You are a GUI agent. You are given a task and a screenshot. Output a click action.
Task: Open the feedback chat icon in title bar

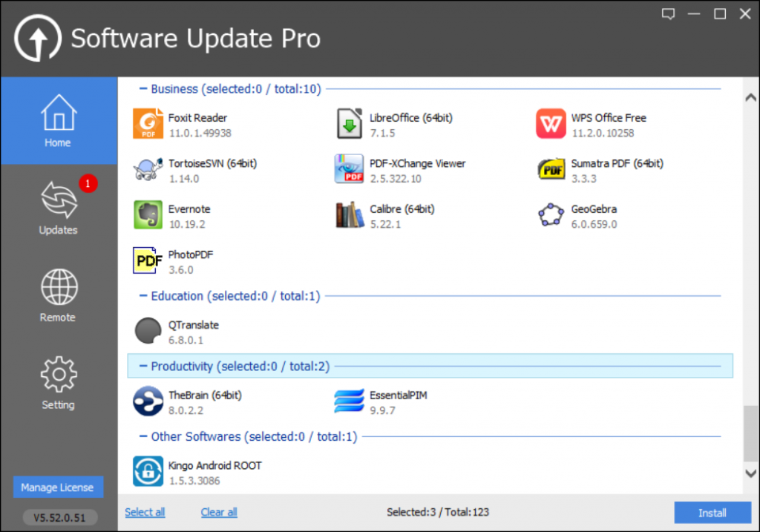pyautogui.click(x=669, y=13)
